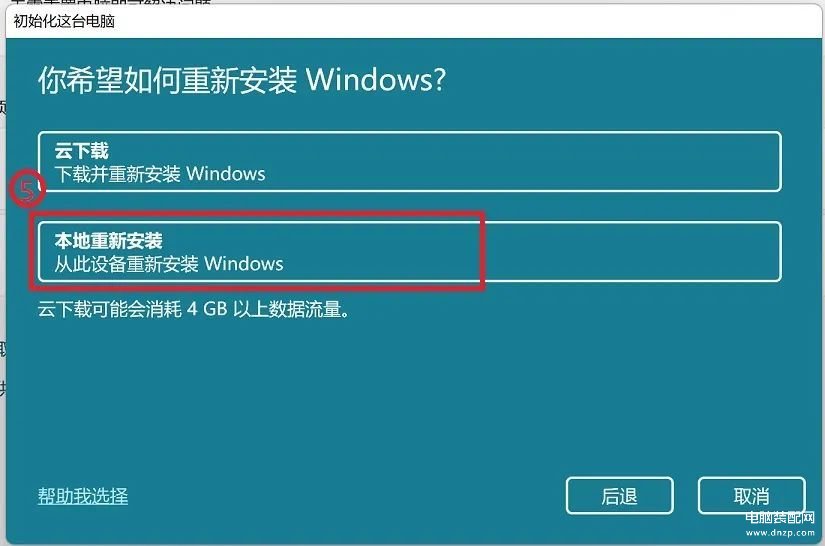Click local reinstall option outside the red box
The height and width of the screenshot is (546, 825).
(x=631, y=252)
